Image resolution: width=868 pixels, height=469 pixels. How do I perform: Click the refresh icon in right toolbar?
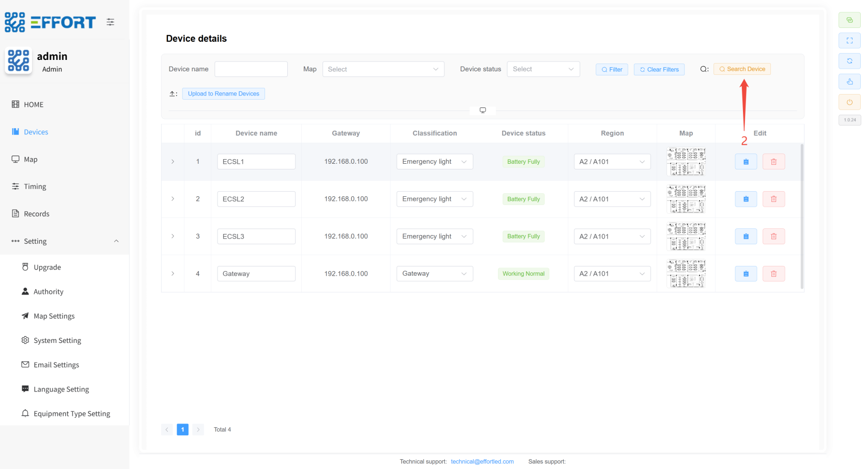pos(849,61)
